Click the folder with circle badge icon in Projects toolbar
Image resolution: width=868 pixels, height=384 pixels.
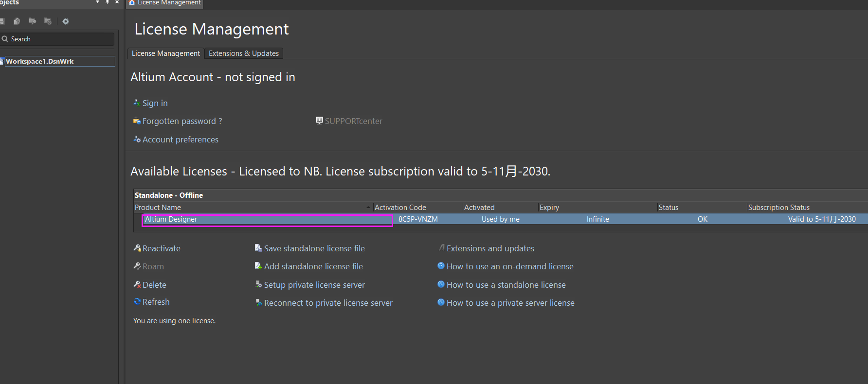click(x=48, y=21)
